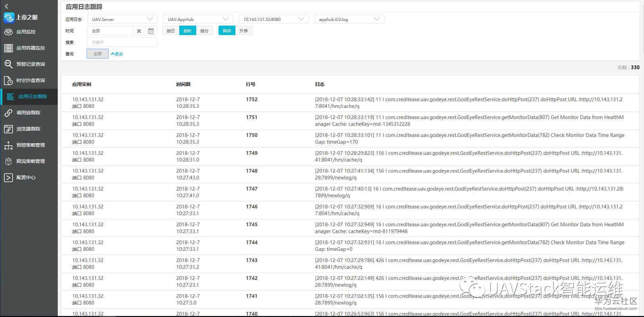The width and height of the screenshot is (644, 317).
Task: Click the 应用容器监控 server icon
Action: 8,48
